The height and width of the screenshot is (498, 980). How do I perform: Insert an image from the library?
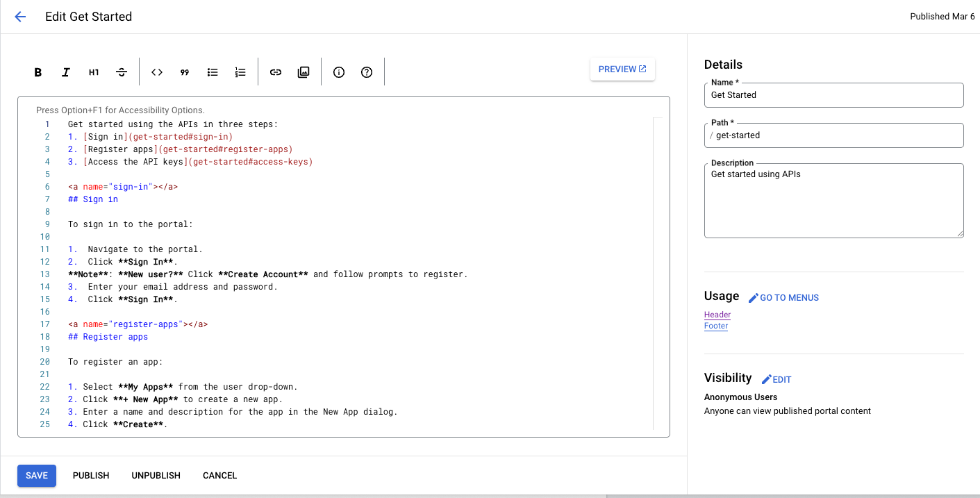304,72
